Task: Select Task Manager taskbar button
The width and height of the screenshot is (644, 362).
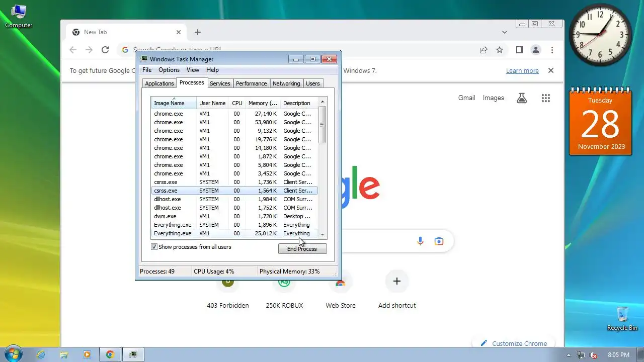Action: [133, 354]
